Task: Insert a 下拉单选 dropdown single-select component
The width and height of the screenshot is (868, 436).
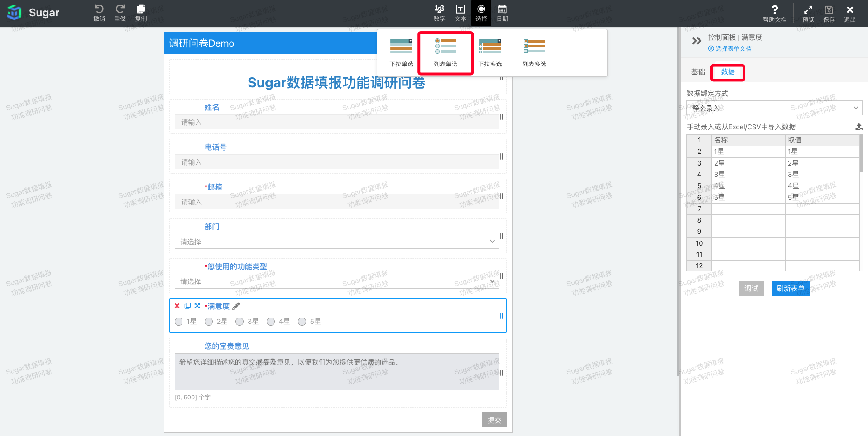Action: pyautogui.click(x=402, y=53)
